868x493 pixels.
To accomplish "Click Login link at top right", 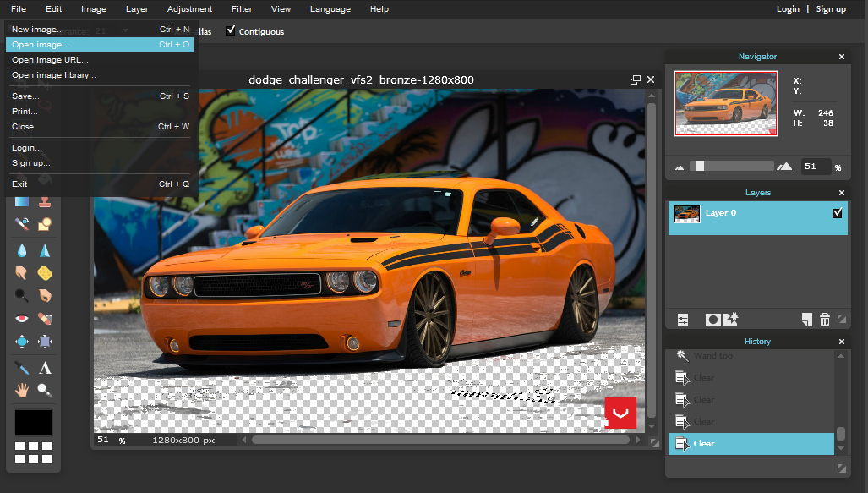I will tap(788, 8).
